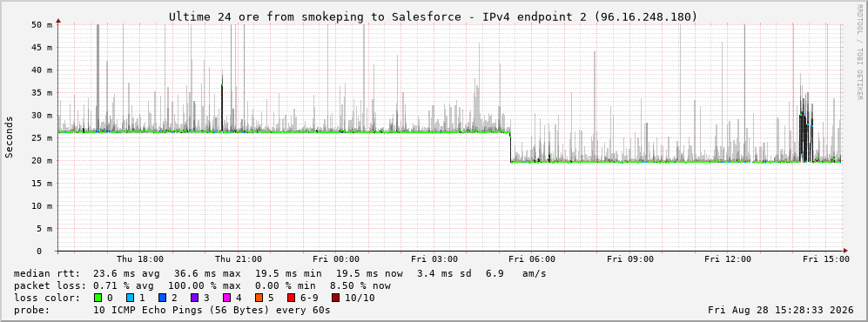Click the blue loss color 2 swatch

pos(162,298)
